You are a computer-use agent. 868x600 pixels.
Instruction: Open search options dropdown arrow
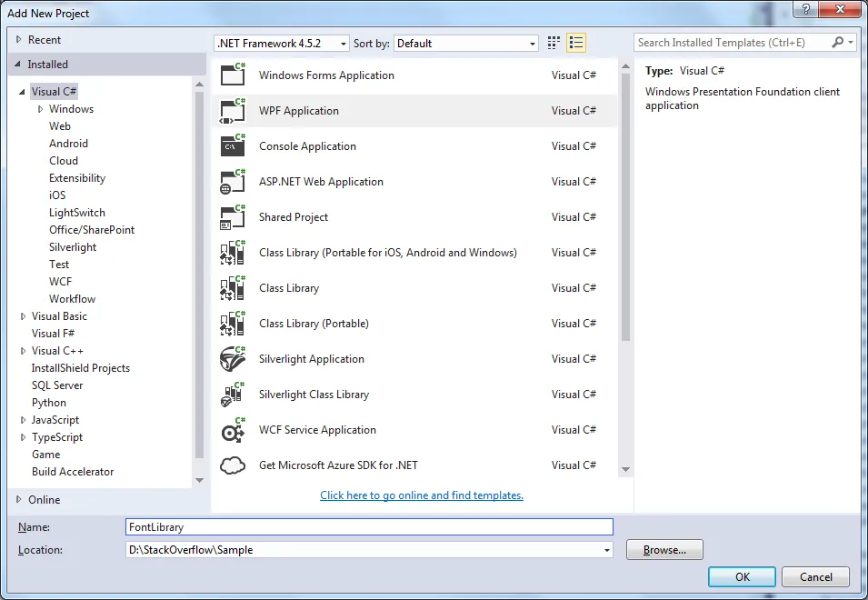point(851,42)
